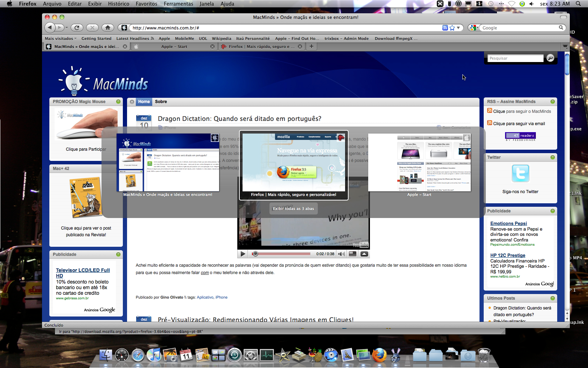Open the Emoticons Pepsi ad link

coord(509,223)
